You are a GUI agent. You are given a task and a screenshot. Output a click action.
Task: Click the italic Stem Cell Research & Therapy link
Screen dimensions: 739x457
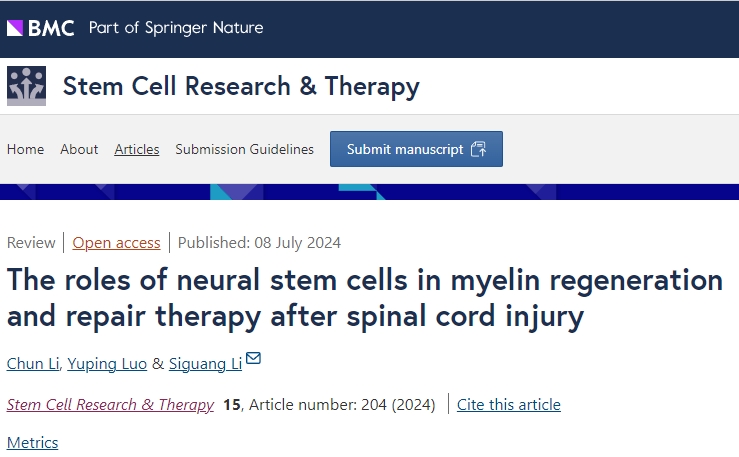pos(110,404)
